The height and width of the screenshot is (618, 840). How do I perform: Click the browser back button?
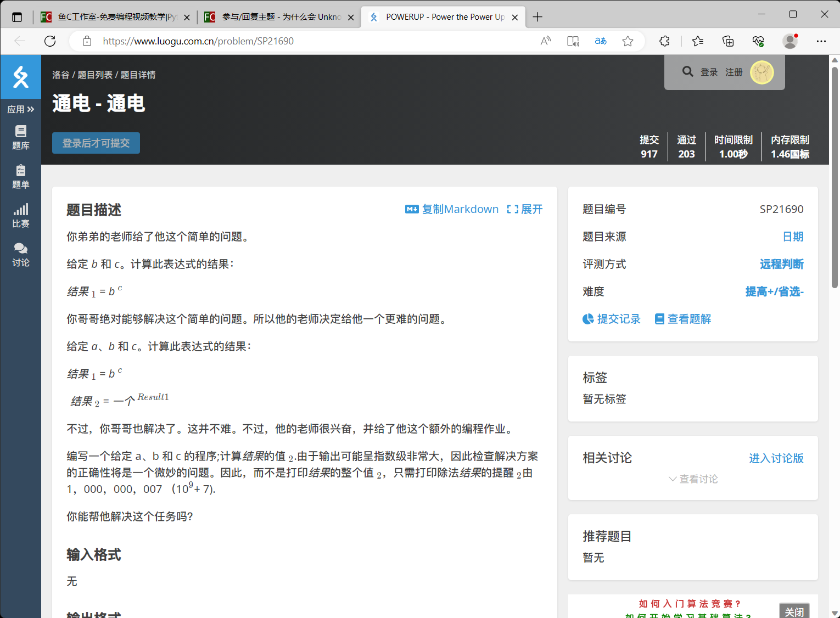[x=20, y=41]
